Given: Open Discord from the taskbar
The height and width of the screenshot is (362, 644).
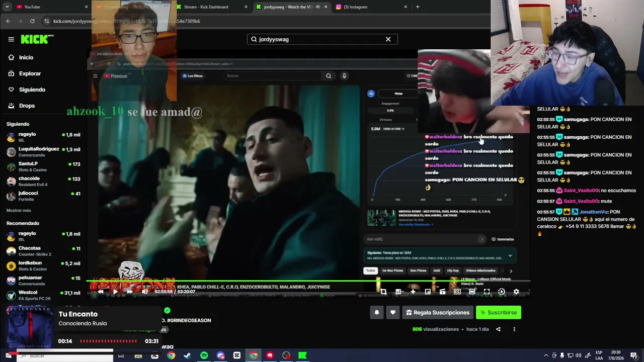Looking at the screenshot, I should point(220,355).
